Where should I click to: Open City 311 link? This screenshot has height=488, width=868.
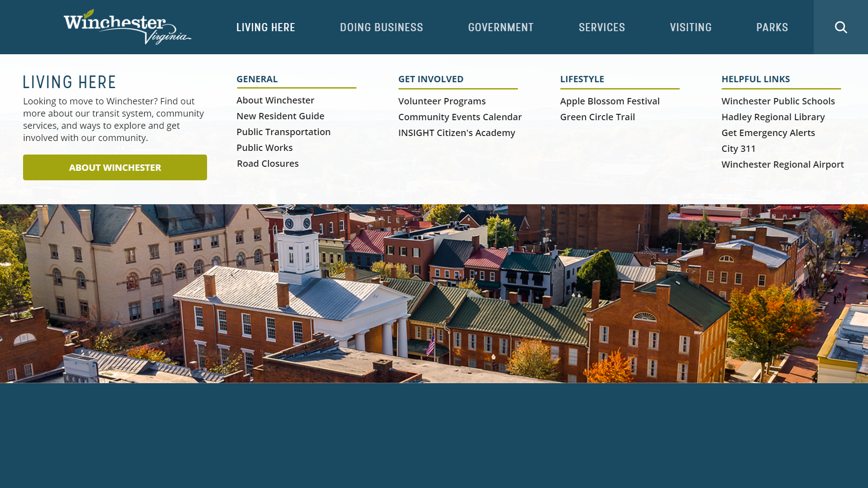click(x=738, y=149)
